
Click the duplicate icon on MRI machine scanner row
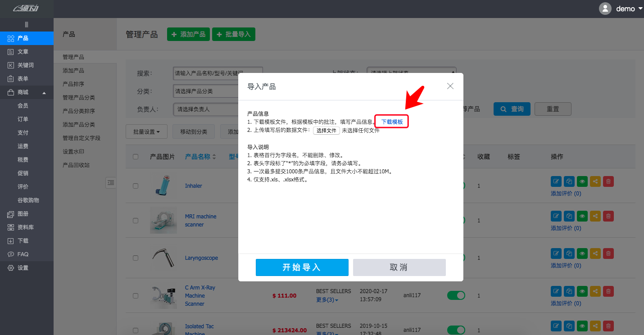pos(569,216)
